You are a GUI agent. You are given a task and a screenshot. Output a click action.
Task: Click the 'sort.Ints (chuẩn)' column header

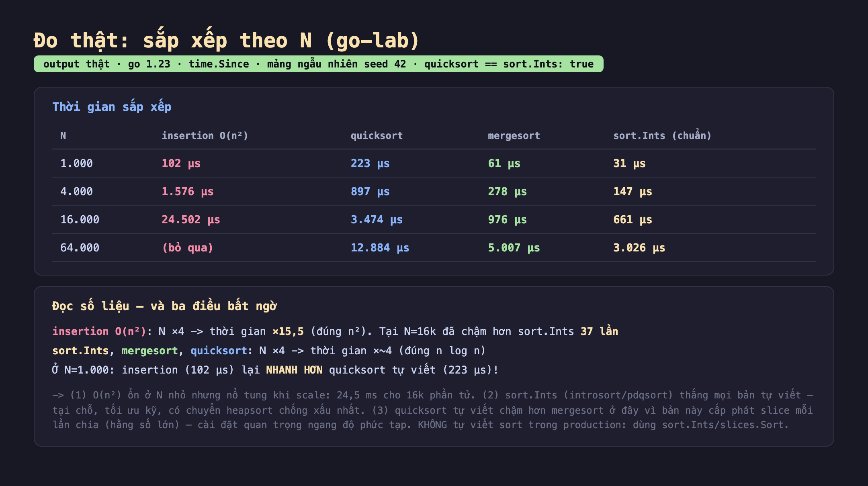tap(662, 136)
